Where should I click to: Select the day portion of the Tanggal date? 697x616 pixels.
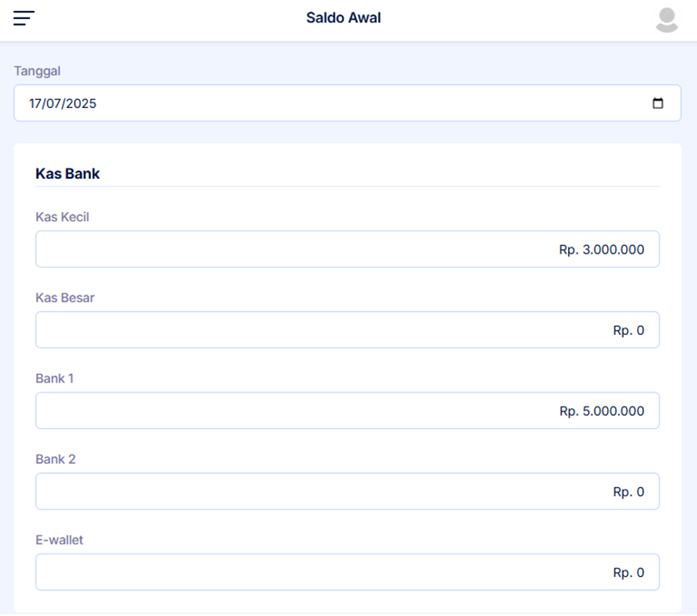36,104
